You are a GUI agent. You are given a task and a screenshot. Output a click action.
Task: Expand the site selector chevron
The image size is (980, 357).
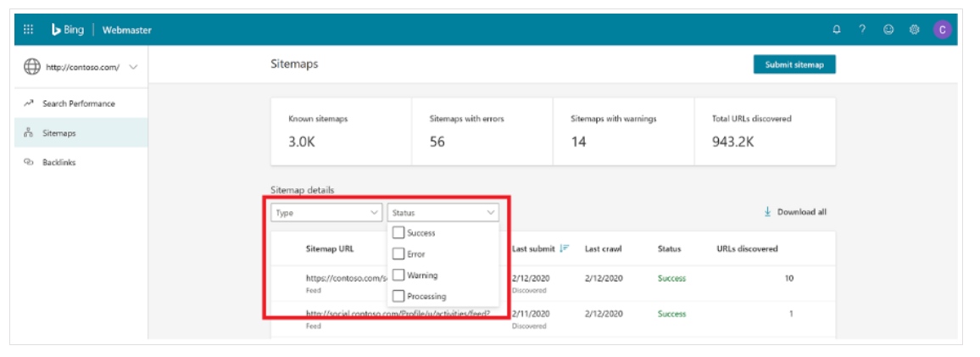(x=133, y=67)
